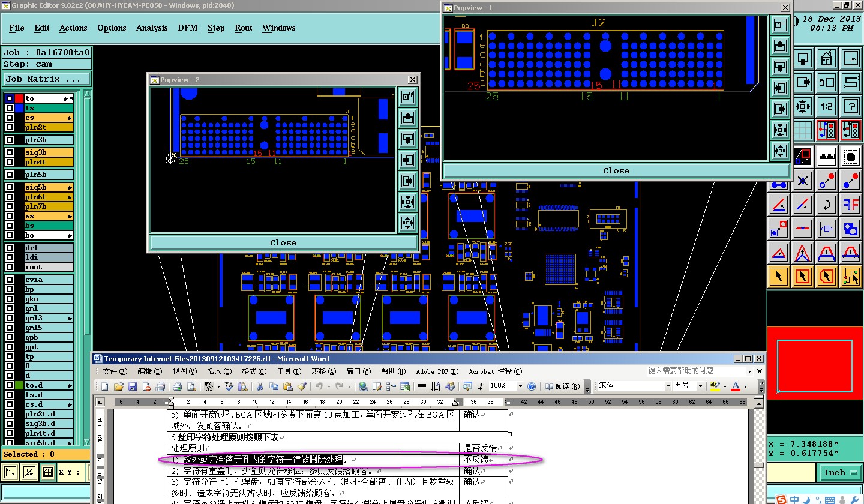Click the pan up icon in Popview 1
This screenshot has width=864, height=504.
pyautogui.click(x=780, y=46)
